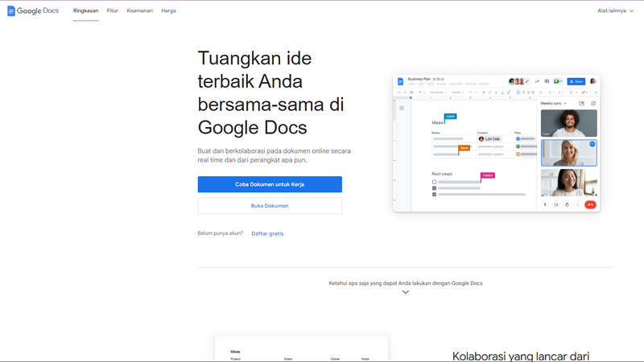Switch to the Fitur tab
The height and width of the screenshot is (362, 644).
(113, 10)
